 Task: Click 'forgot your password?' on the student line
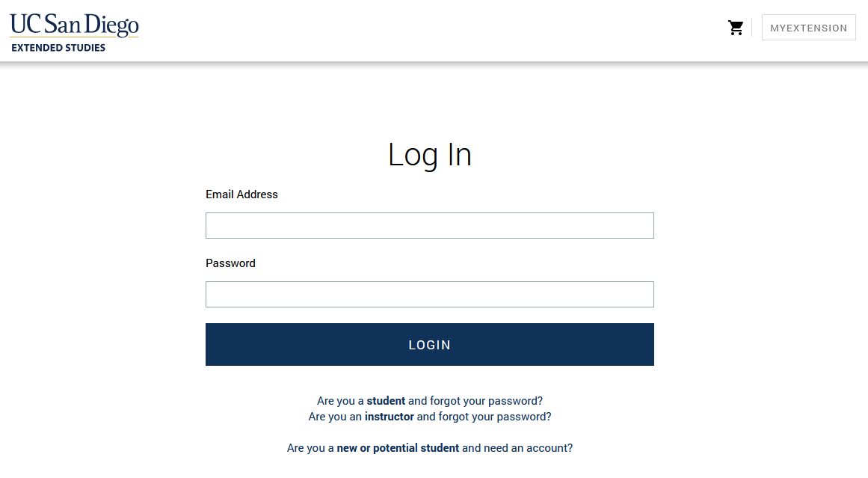click(x=487, y=401)
